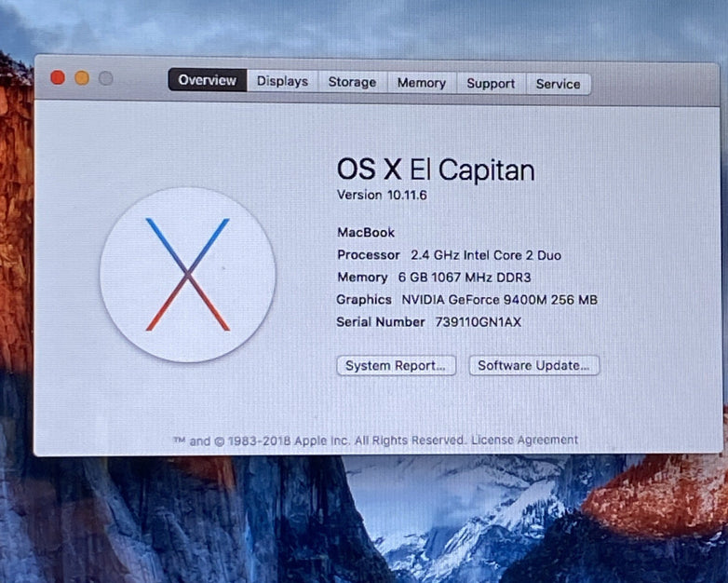
Task: Click the System Report… button
Action: coord(396,366)
